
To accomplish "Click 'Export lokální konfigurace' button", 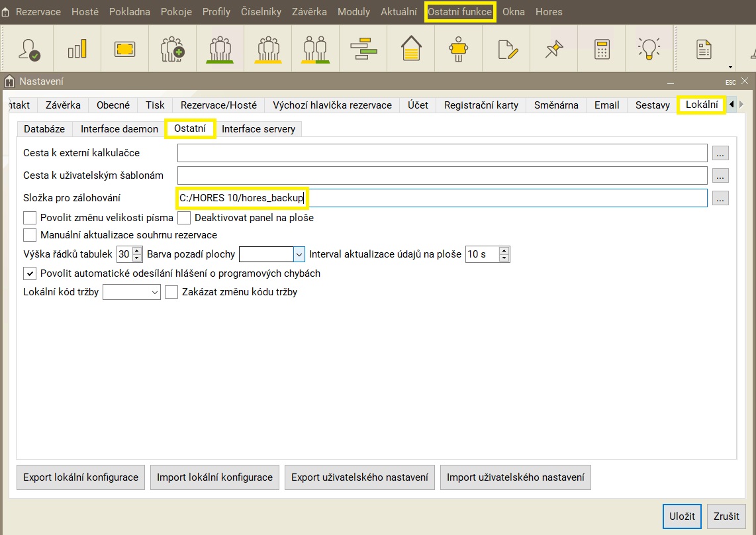I will (81, 477).
